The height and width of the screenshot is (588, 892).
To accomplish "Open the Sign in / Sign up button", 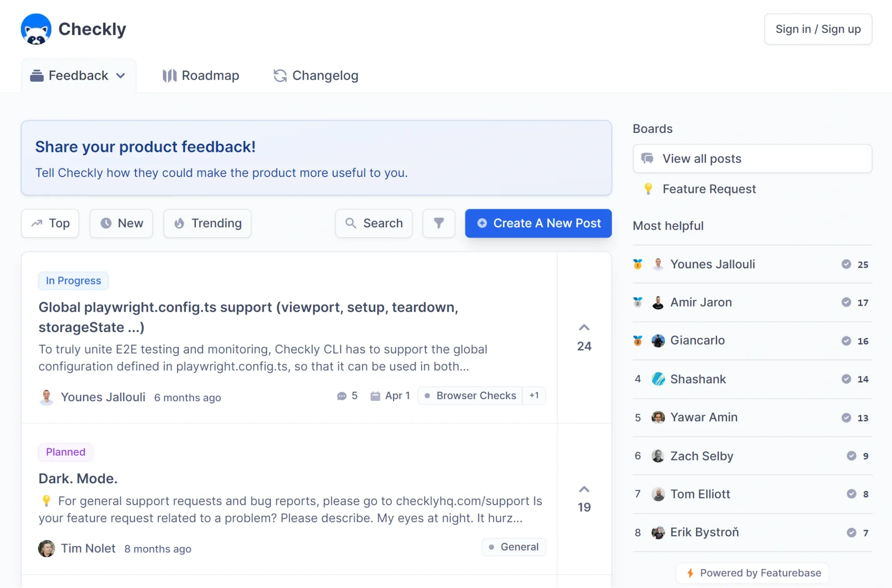I will pos(818,29).
